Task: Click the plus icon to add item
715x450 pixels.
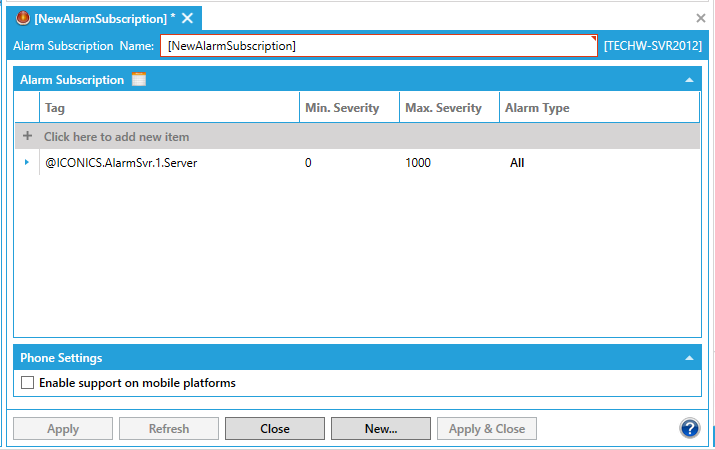Action: [x=27, y=136]
